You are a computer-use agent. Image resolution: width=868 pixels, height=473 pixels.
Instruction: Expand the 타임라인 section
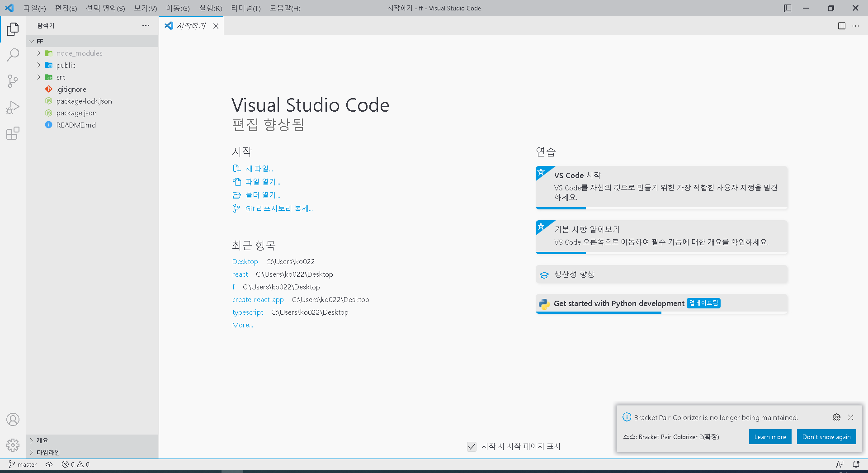(x=92, y=453)
